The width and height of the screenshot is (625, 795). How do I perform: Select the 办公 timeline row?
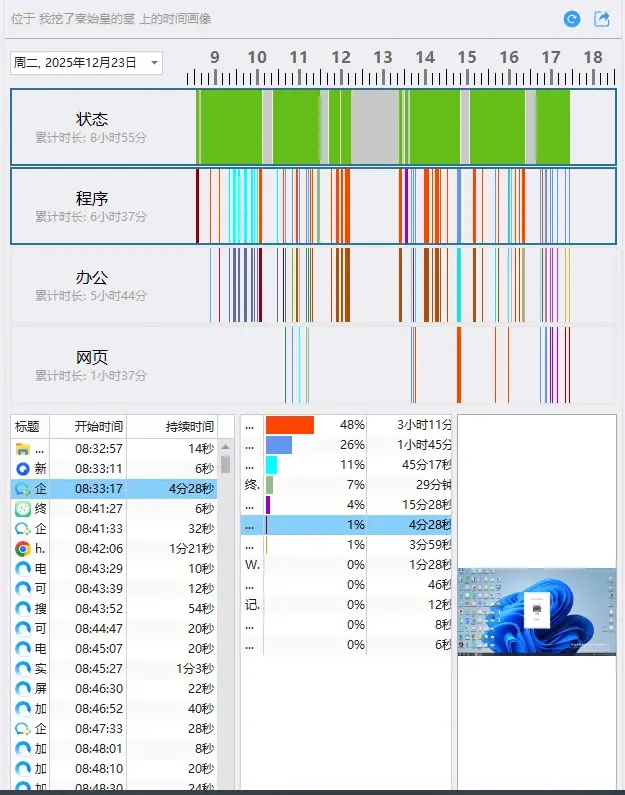coord(313,285)
